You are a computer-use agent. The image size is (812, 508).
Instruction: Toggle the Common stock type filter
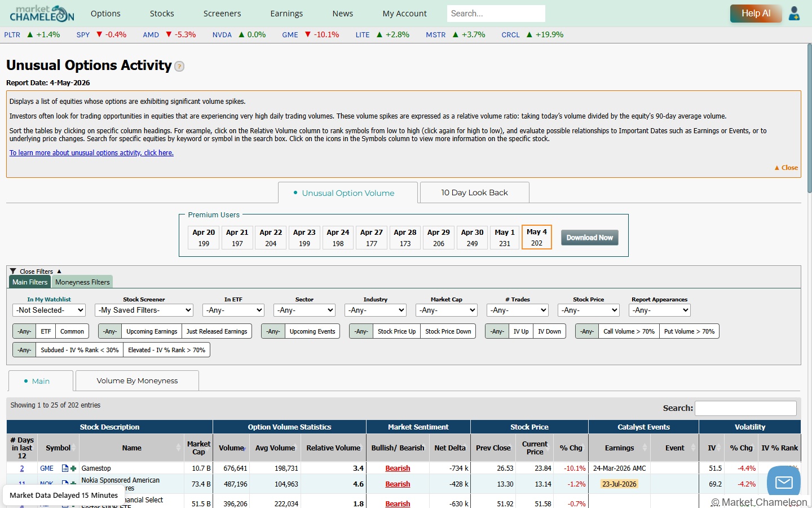coord(72,331)
